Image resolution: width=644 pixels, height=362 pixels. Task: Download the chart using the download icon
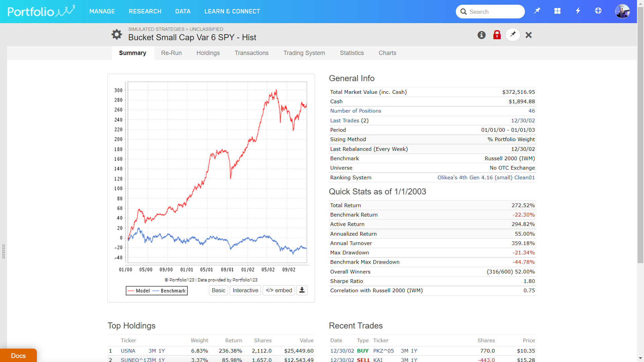[302, 290]
